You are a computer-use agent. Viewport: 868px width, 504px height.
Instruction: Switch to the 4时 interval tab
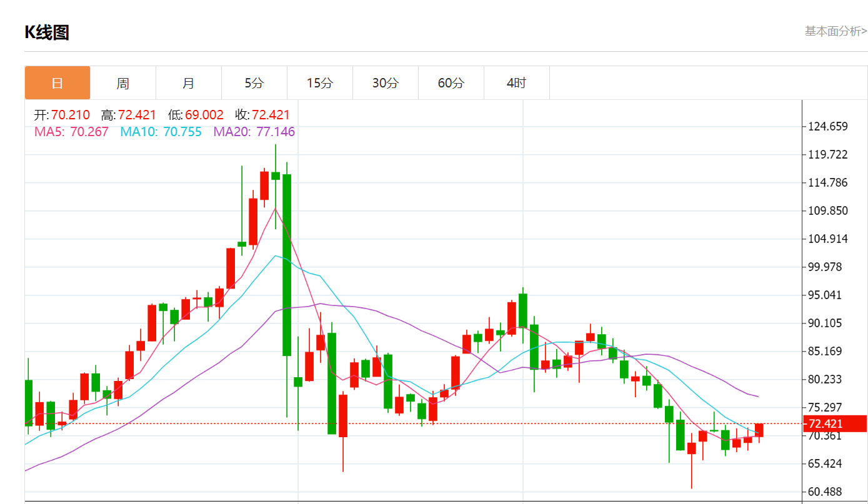pyautogui.click(x=517, y=83)
